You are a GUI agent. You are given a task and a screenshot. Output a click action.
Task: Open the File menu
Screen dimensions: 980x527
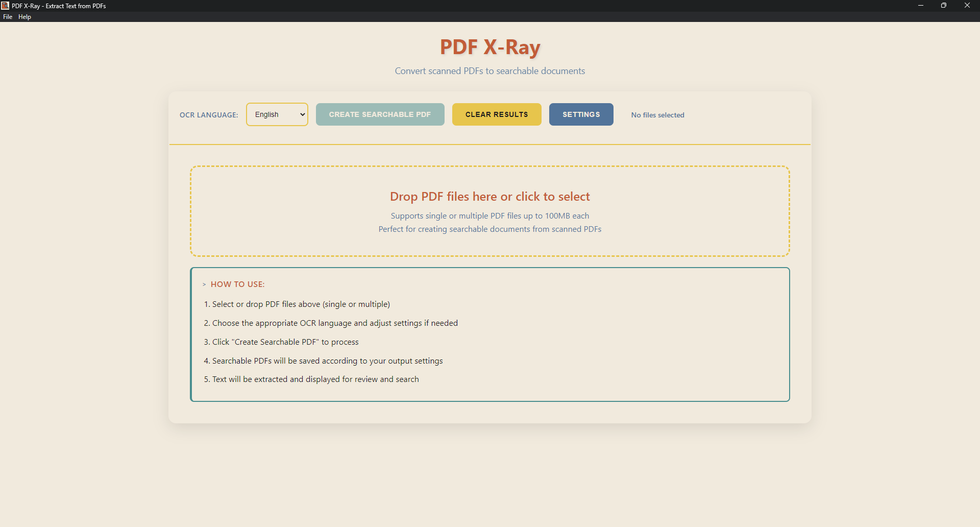tap(8, 17)
